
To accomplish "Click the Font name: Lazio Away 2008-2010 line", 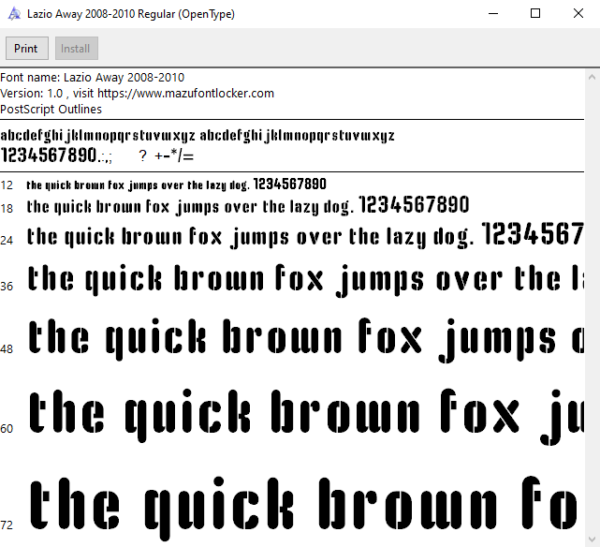I will 92,77.
